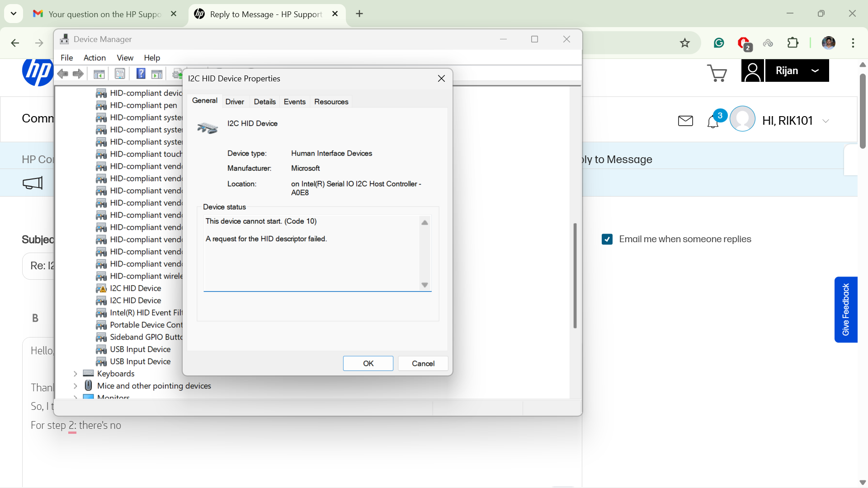Bookmark page with star icon
Screen dimensions: 868x488
(685, 43)
